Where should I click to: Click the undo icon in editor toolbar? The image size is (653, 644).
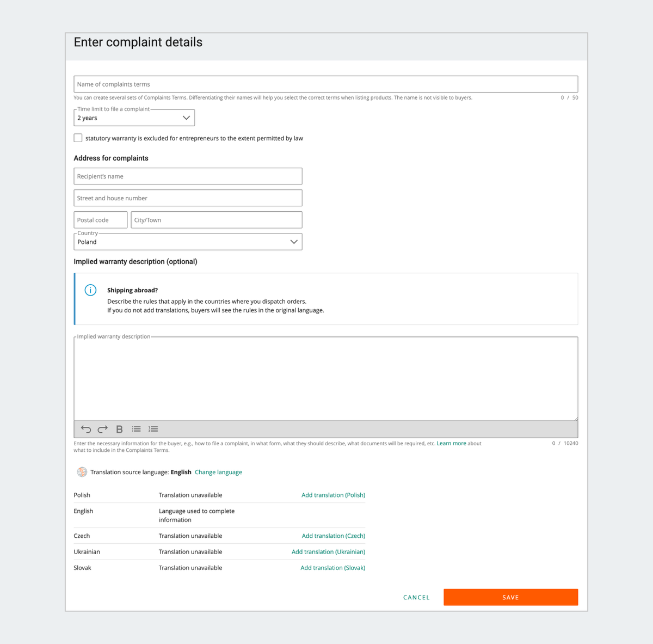[x=86, y=429]
